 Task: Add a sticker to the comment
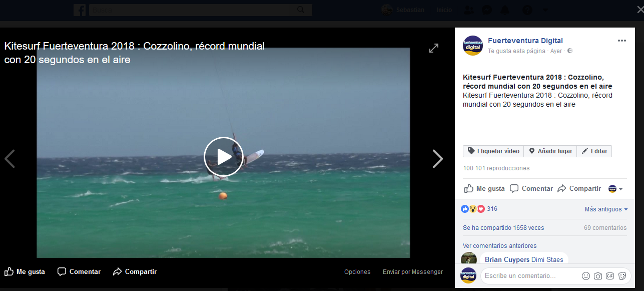click(x=622, y=276)
